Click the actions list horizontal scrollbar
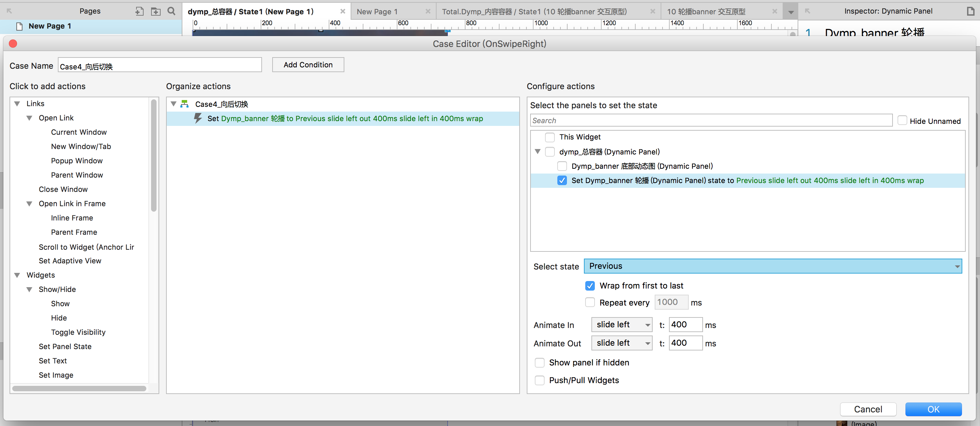 point(79,388)
